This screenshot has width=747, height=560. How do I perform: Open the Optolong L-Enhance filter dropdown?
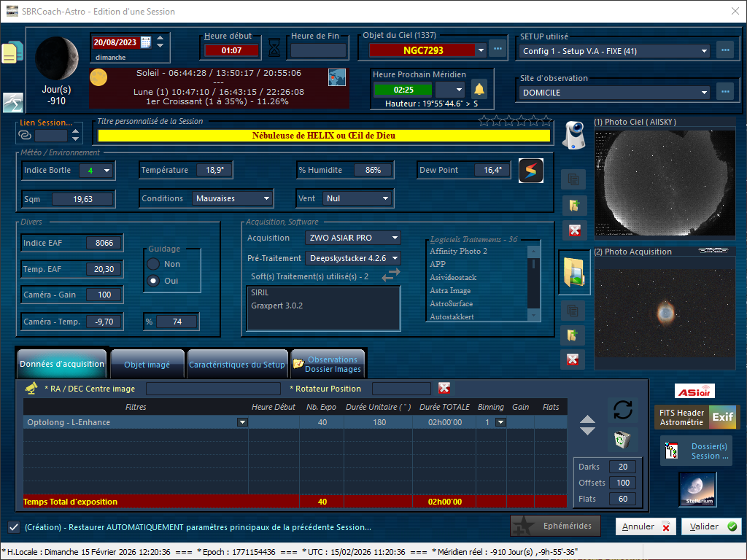coord(242,422)
